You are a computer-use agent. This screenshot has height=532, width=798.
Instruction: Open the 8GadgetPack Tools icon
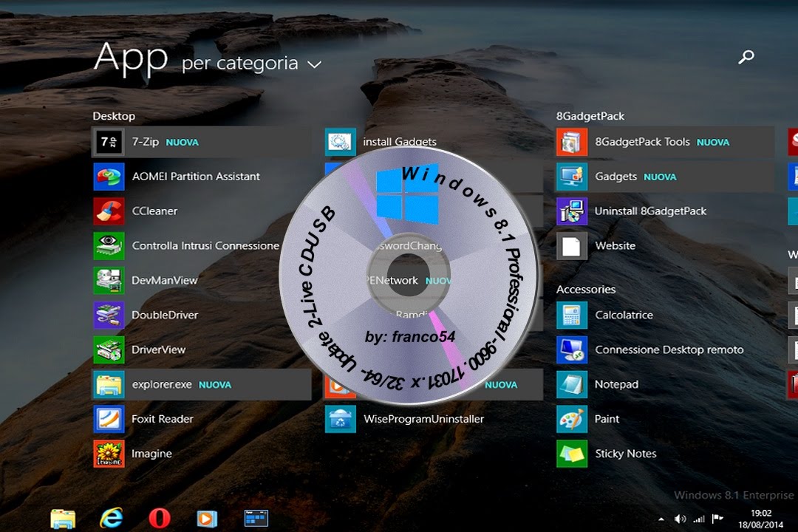click(x=571, y=142)
